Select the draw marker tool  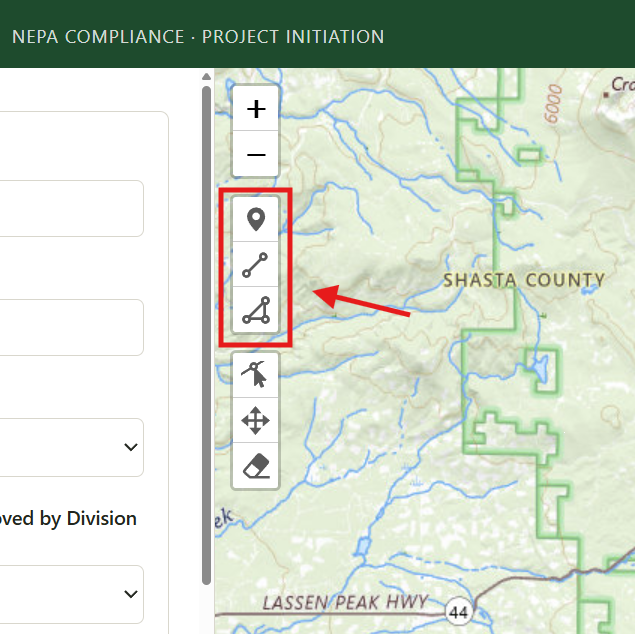click(256, 219)
